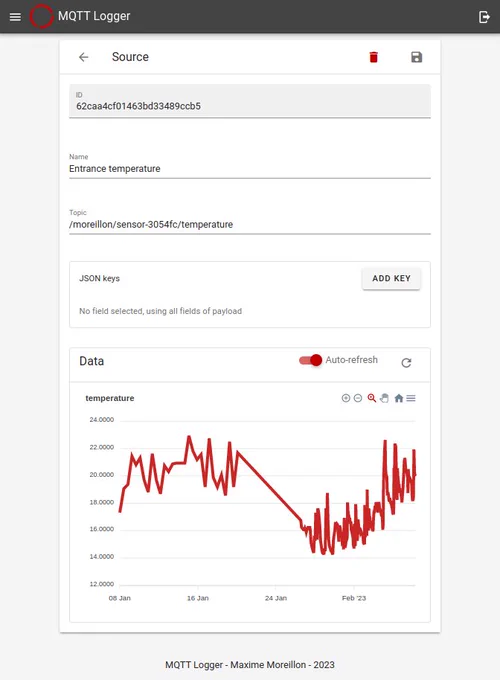
Task: Open the hamburger navigation menu
Action: click(15, 17)
